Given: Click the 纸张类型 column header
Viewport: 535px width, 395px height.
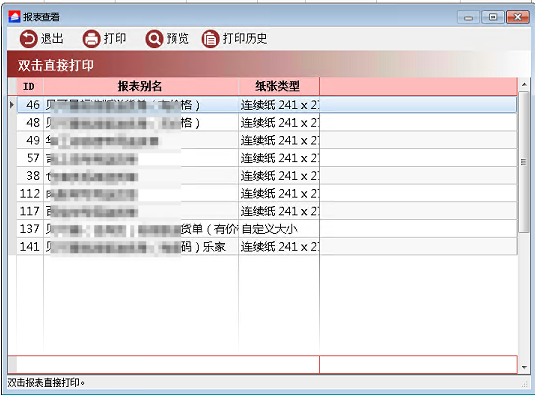Looking at the screenshot, I should point(278,86).
